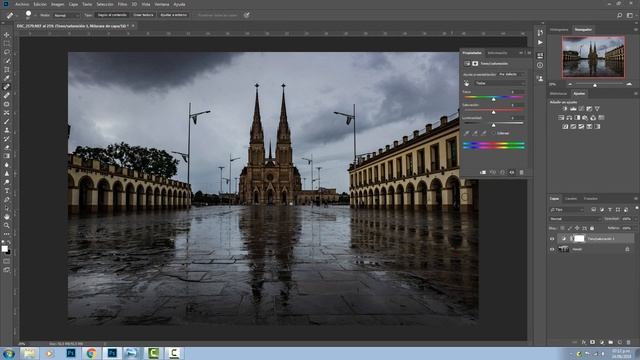Select the Según el contenido option

tap(112, 15)
